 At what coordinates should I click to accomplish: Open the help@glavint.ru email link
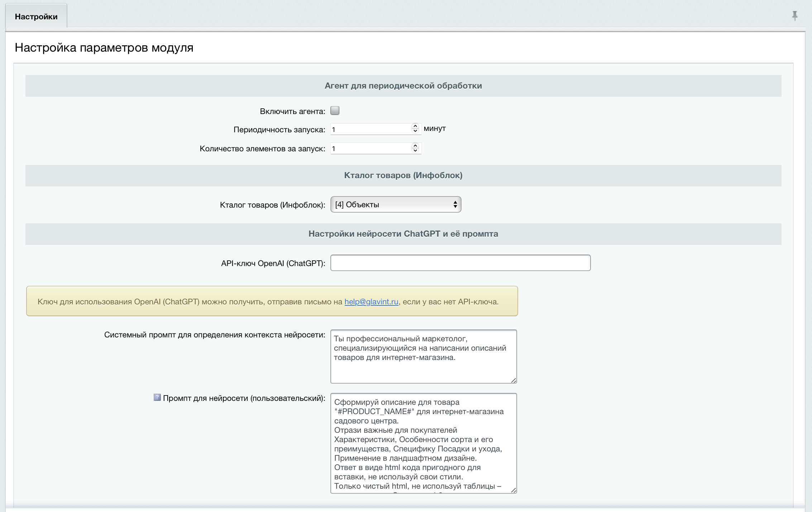[371, 302]
